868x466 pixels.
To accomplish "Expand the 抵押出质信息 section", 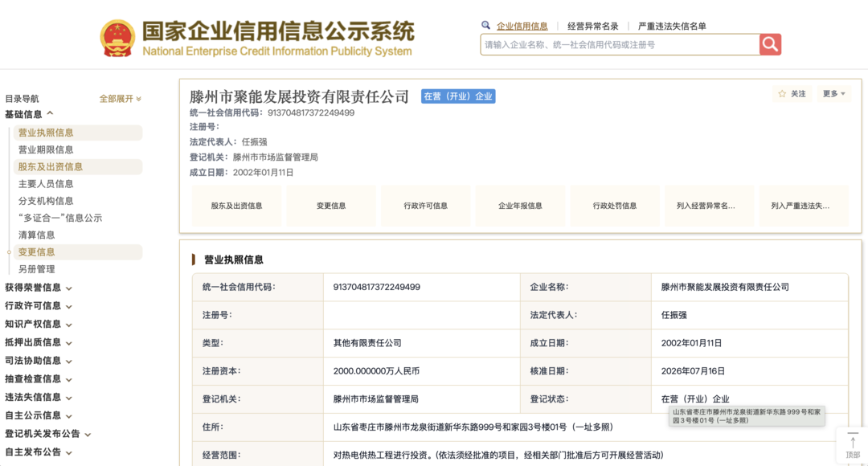I will [x=39, y=342].
